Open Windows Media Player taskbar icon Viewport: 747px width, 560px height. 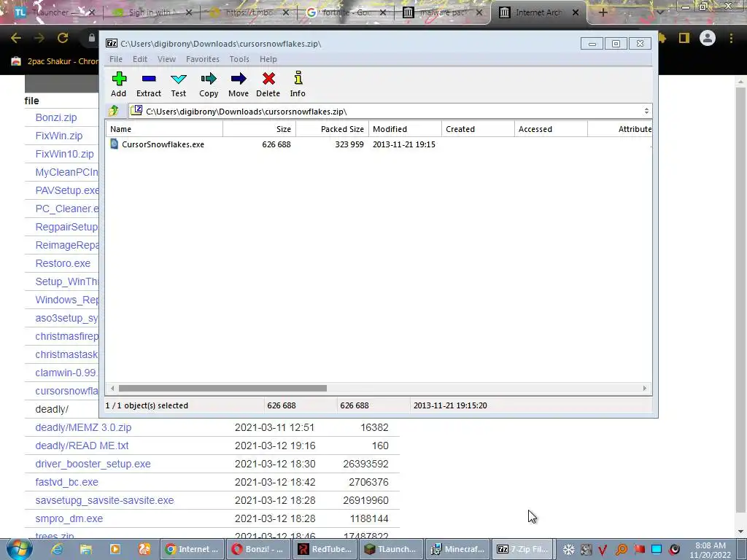pyautogui.click(x=115, y=549)
